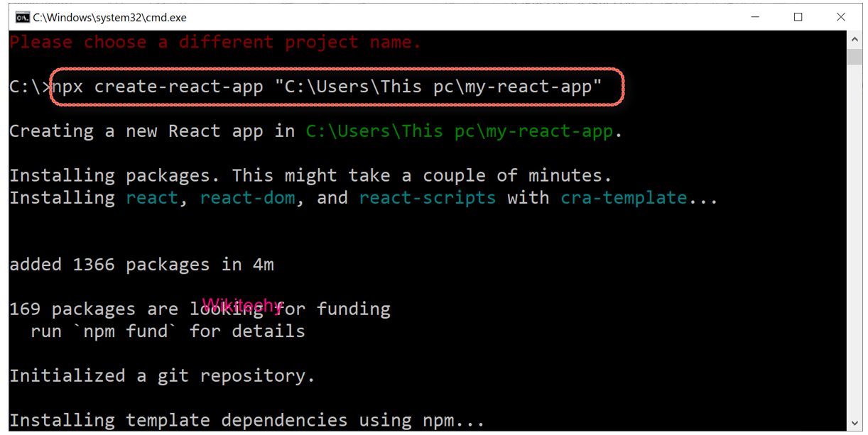Viewport: 868px width, 435px height.
Task: Click the 'react-scripts' package name
Action: pos(427,197)
